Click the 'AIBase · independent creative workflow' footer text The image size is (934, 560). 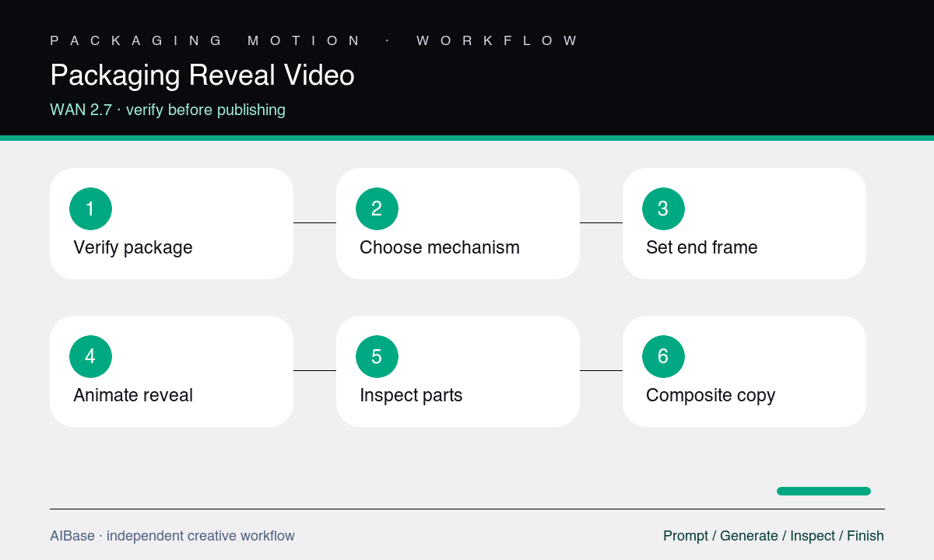(x=172, y=536)
